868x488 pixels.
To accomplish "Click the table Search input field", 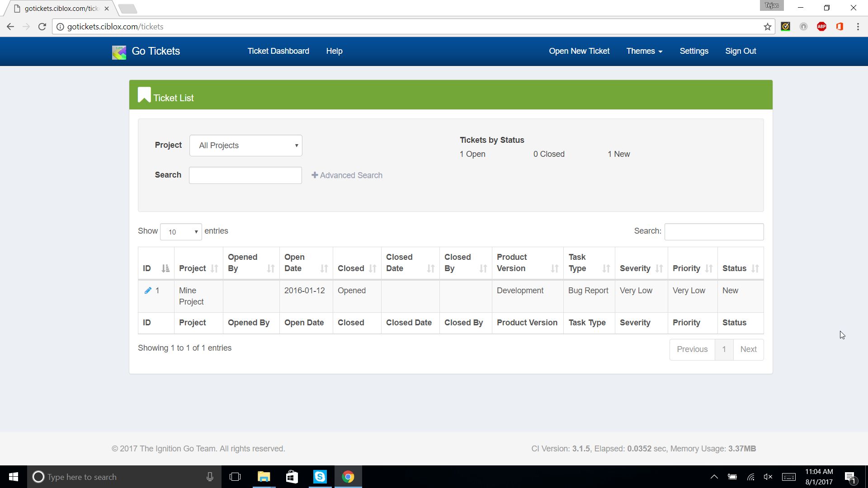I will click(x=713, y=232).
